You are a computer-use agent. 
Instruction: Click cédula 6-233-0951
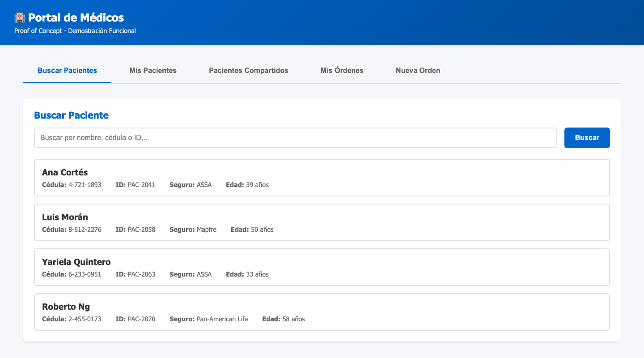tap(85, 274)
